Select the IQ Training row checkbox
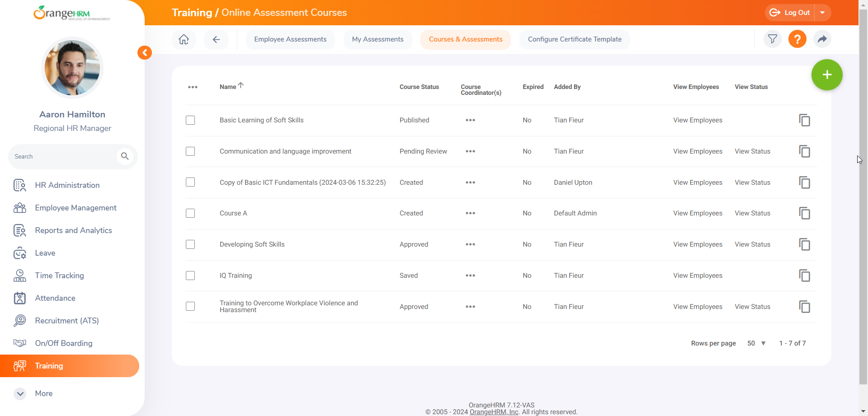The image size is (868, 416). (x=190, y=276)
